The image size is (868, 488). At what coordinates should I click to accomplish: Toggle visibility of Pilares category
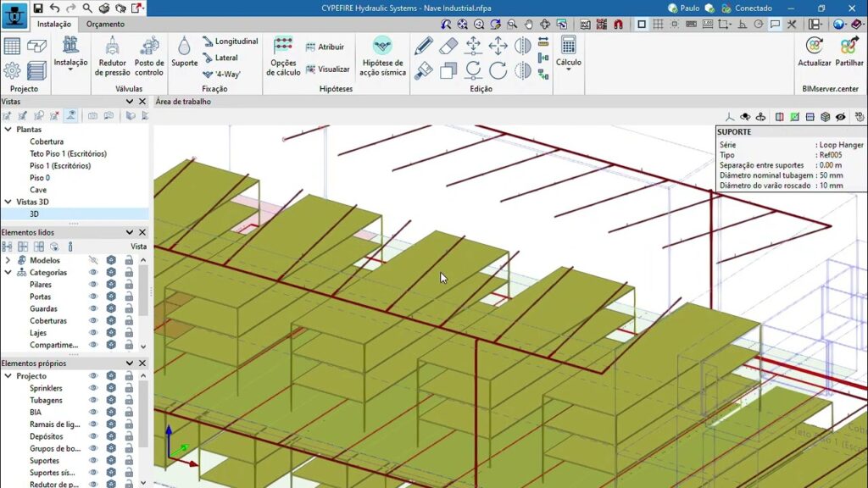click(94, 285)
